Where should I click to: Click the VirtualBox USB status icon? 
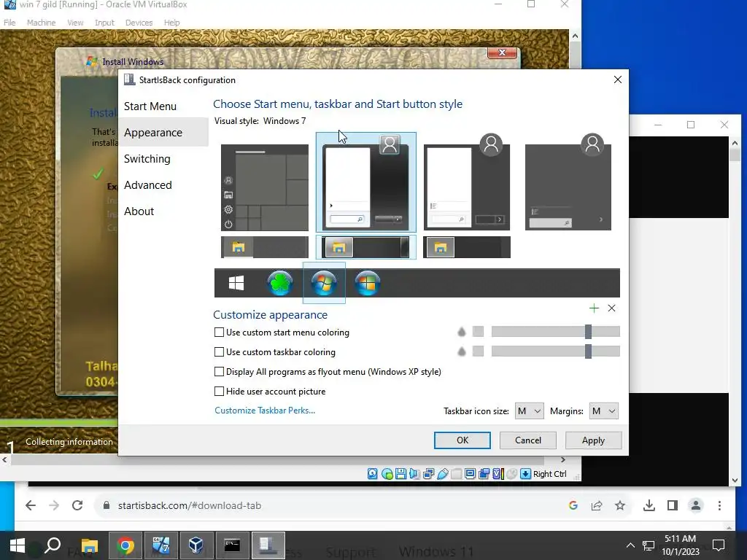pos(442,474)
